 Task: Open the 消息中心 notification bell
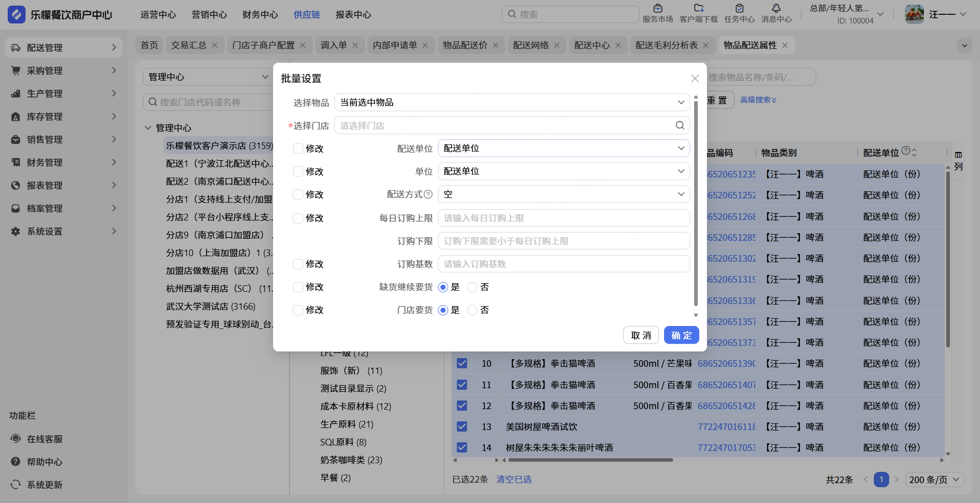tap(776, 9)
